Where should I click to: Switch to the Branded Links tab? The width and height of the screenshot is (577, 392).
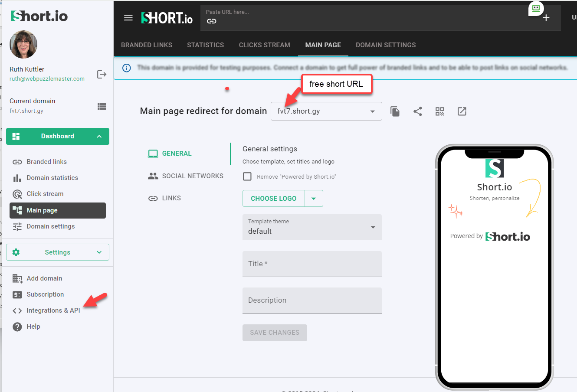[147, 45]
